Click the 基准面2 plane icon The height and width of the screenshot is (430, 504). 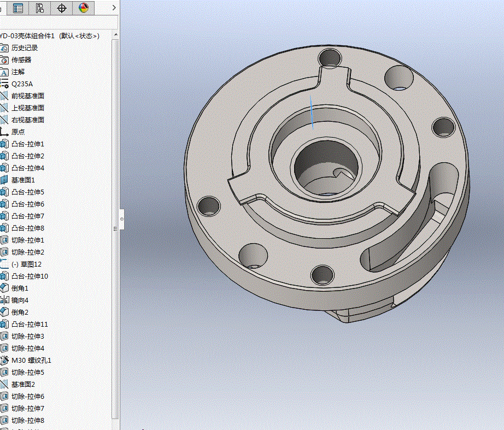[4, 384]
